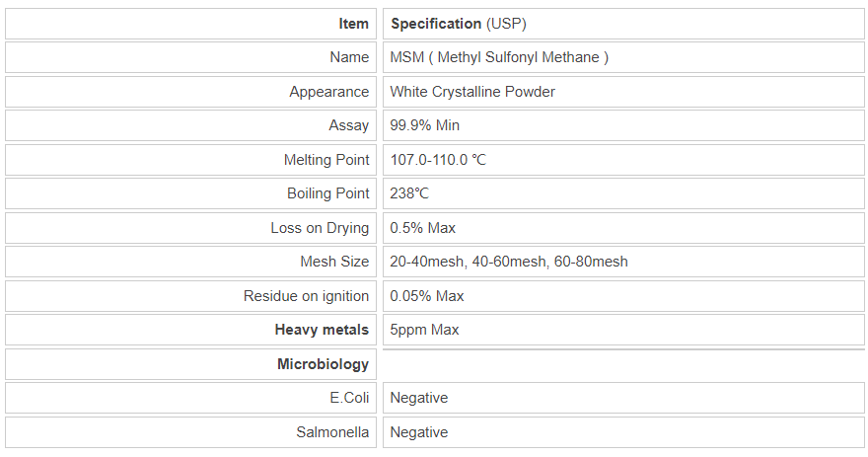Select the Residue on ignition label
The width and height of the screenshot is (868, 457).
(x=306, y=296)
